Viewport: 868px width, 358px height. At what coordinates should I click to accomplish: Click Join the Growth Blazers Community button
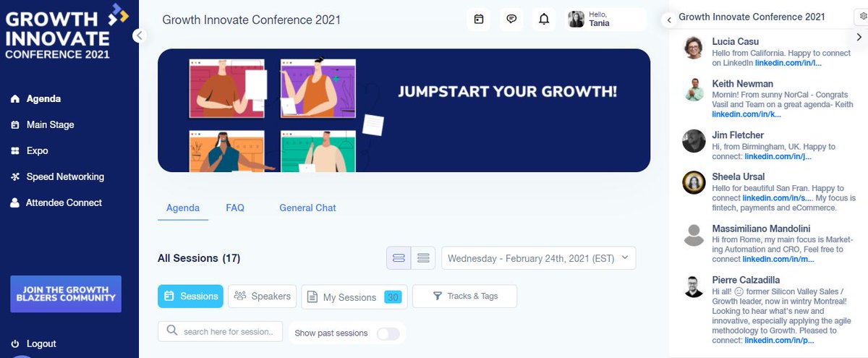point(65,294)
